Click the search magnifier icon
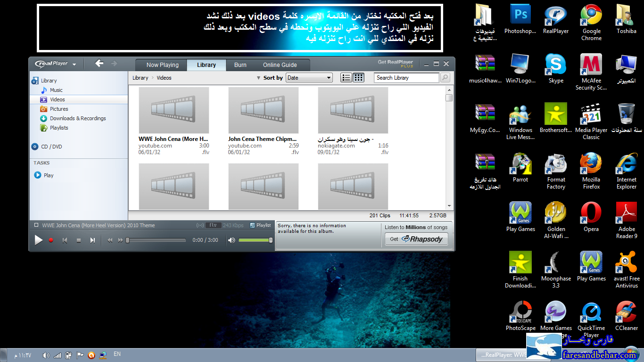This screenshot has width=644, height=362. (x=445, y=78)
